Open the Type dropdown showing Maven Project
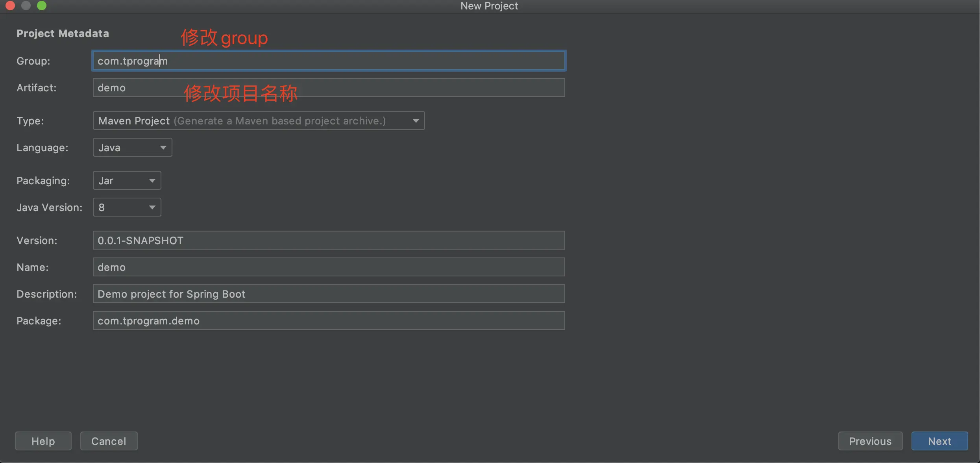This screenshot has width=980, height=463. [258, 120]
